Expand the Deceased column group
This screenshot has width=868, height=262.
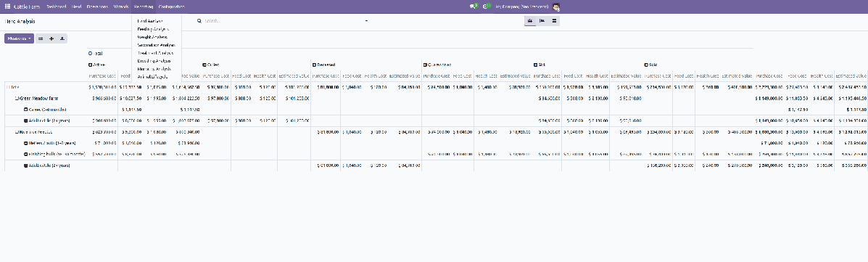tap(323, 65)
